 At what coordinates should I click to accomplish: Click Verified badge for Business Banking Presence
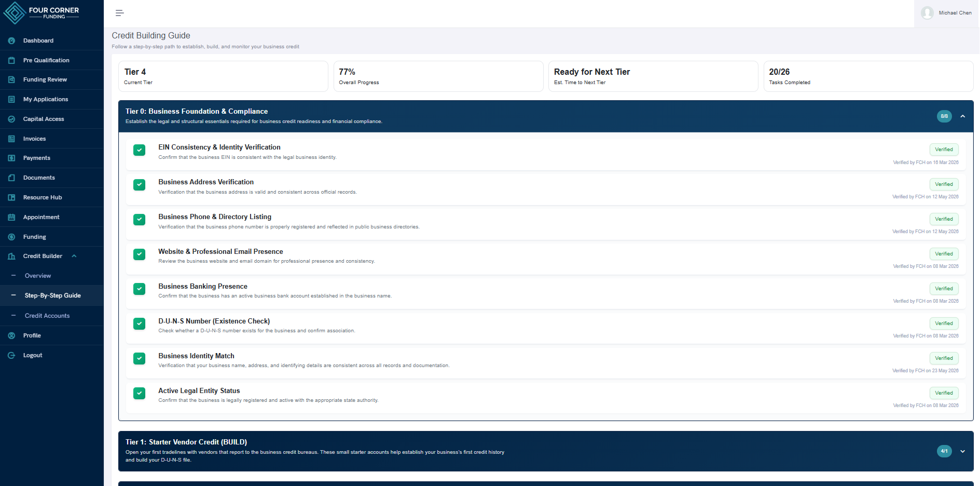944,289
